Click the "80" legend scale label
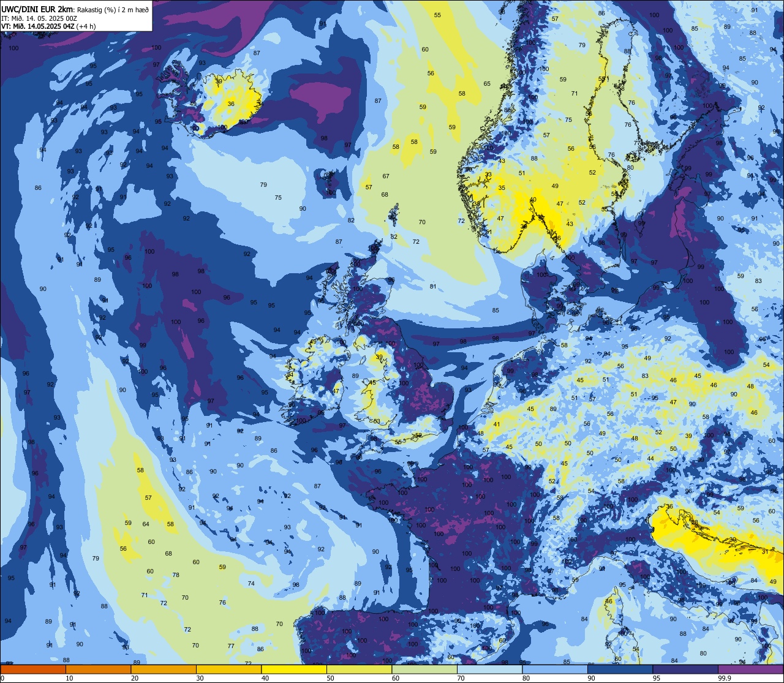 pos(526,678)
